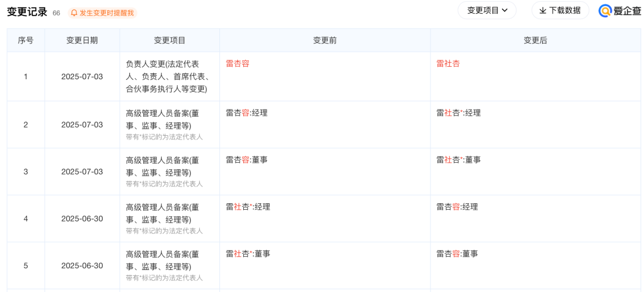This screenshot has height=292, width=644.
Task: Click 雷社杏*:经理 in row 4 变更前
Action: tap(247, 207)
